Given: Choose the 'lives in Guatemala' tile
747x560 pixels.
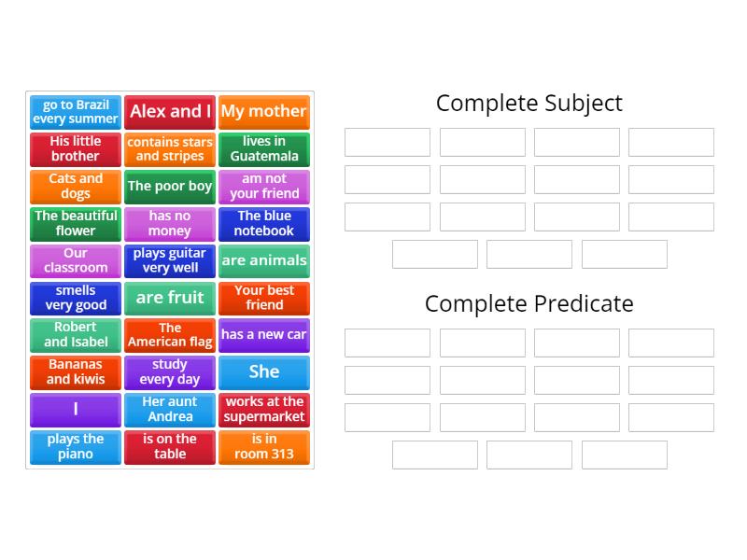Looking at the screenshot, I should pyautogui.click(x=264, y=149).
